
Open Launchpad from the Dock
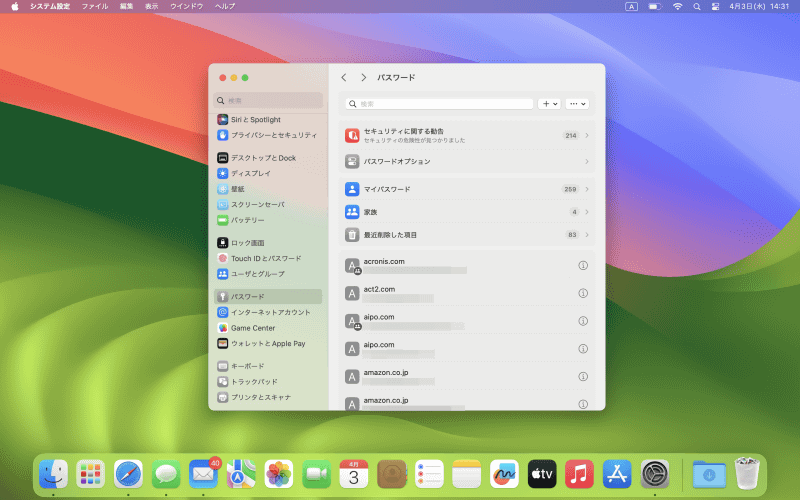pyautogui.click(x=90, y=474)
